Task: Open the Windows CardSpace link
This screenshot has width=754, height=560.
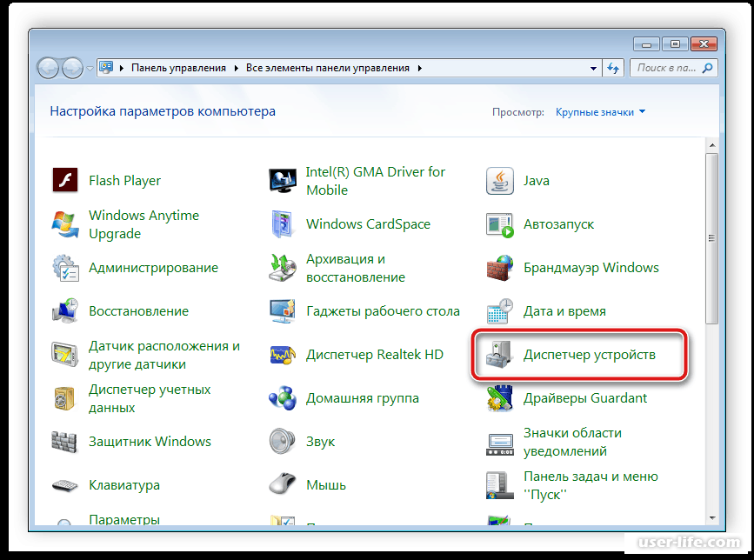Action: [x=369, y=224]
